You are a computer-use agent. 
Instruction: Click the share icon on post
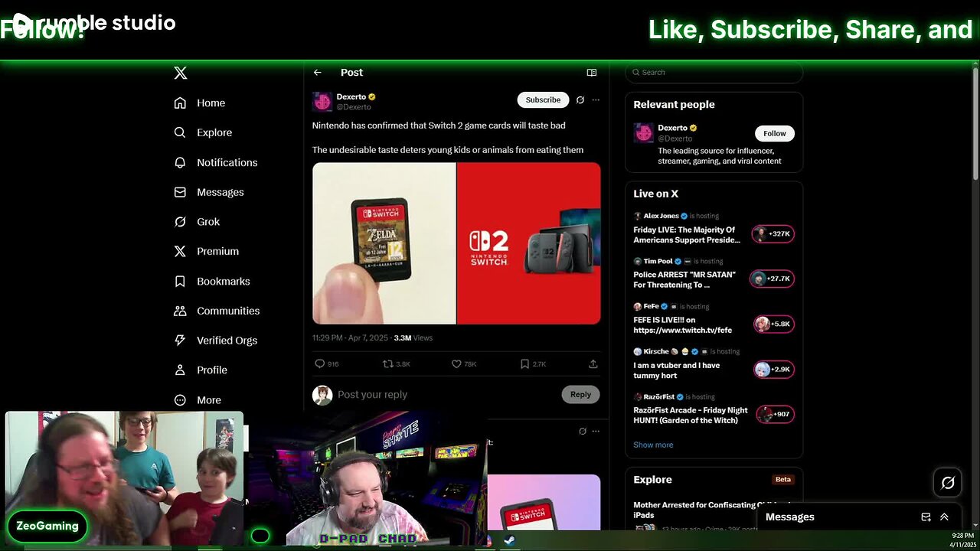[x=593, y=364]
